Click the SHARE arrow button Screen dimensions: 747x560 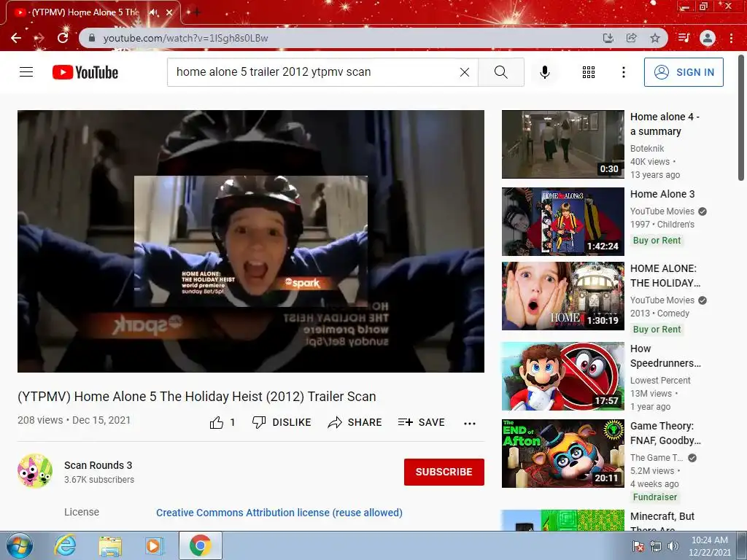355,422
